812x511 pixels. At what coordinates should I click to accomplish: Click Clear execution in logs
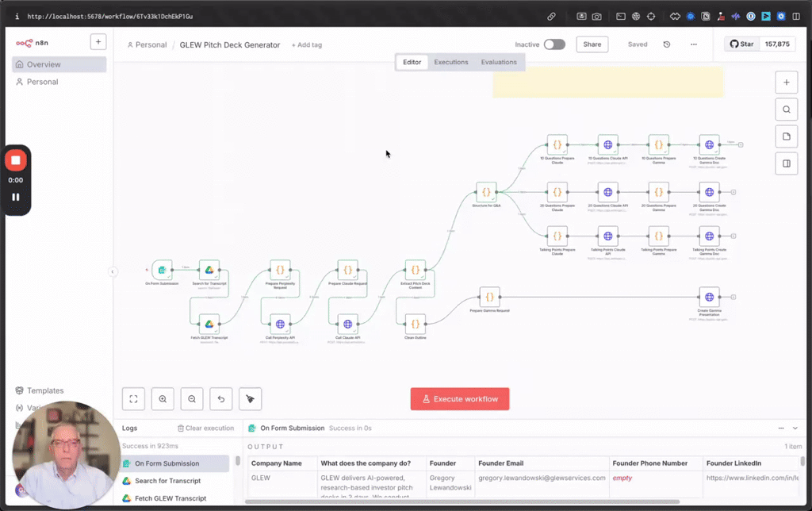(x=205, y=428)
